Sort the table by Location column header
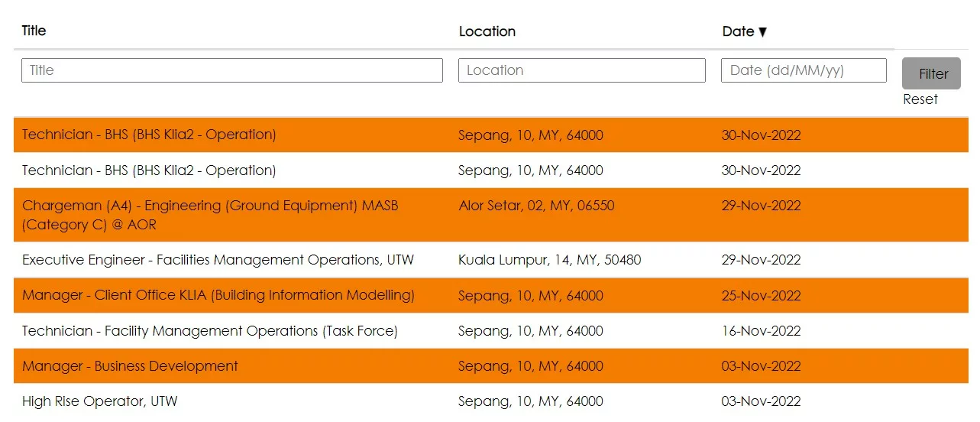 [487, 31]
